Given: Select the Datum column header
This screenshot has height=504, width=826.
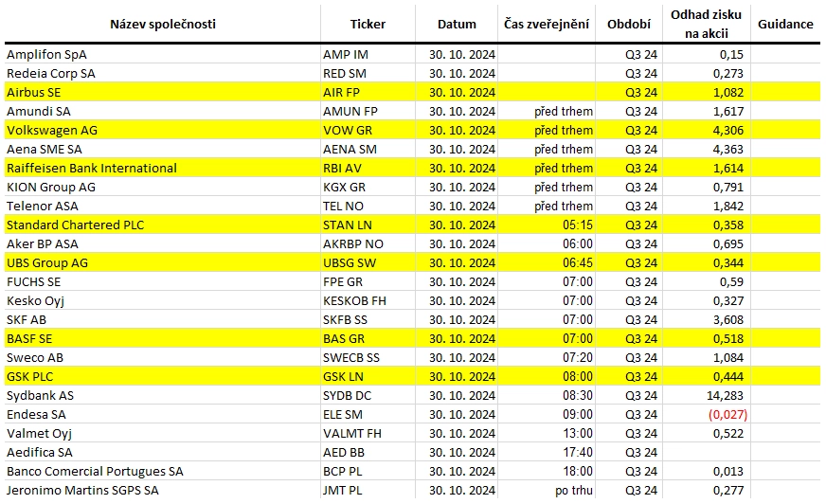Looking at the screenshot, I should pos(457,25).
